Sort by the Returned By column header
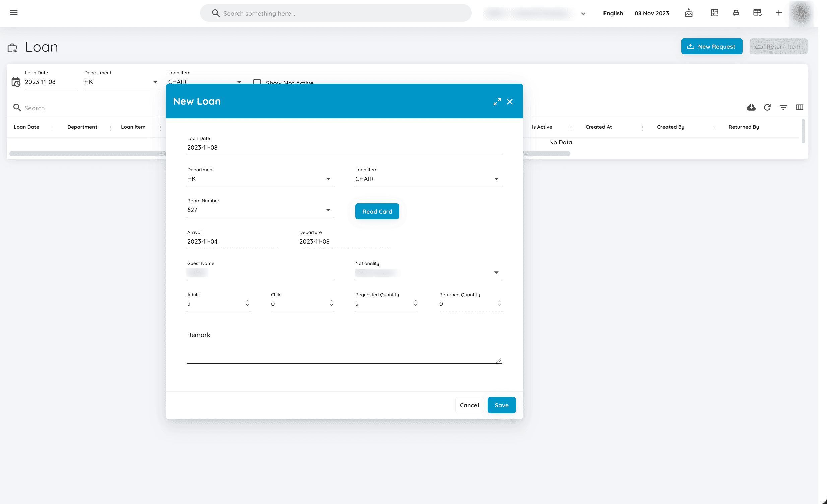This screenshot has width=827, height=504. (x=744, y=127)
